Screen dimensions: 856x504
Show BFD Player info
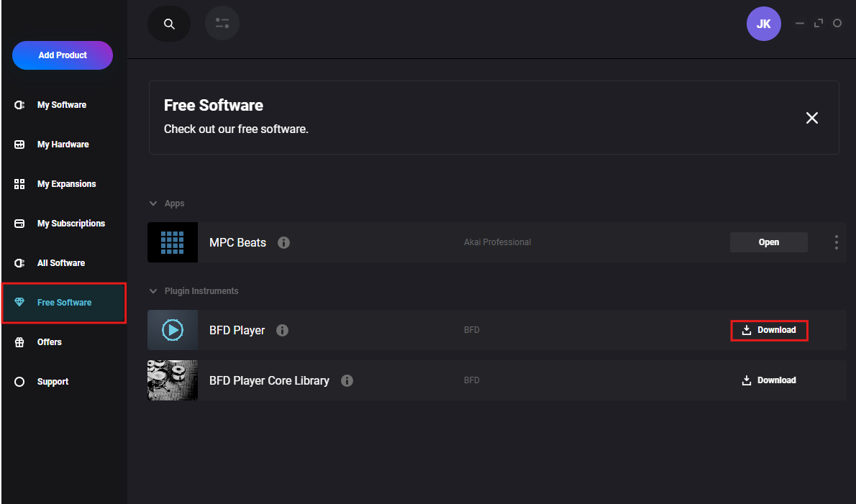(282, 331)
